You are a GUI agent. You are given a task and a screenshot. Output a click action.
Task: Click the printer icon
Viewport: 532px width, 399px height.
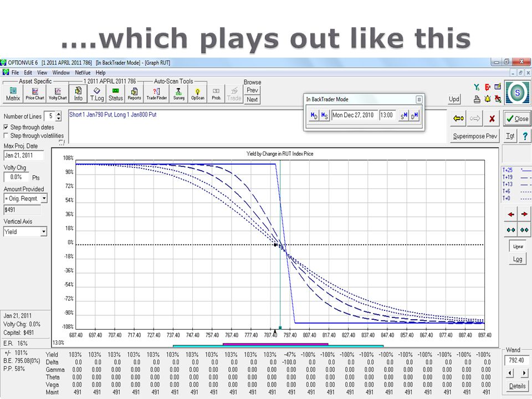[x=477, y=99]
